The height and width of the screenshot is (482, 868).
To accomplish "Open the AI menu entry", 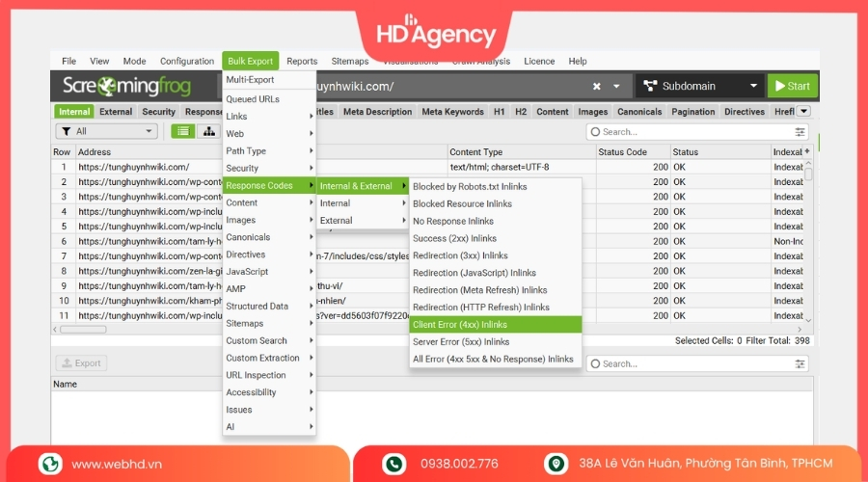I will (269, 427).
